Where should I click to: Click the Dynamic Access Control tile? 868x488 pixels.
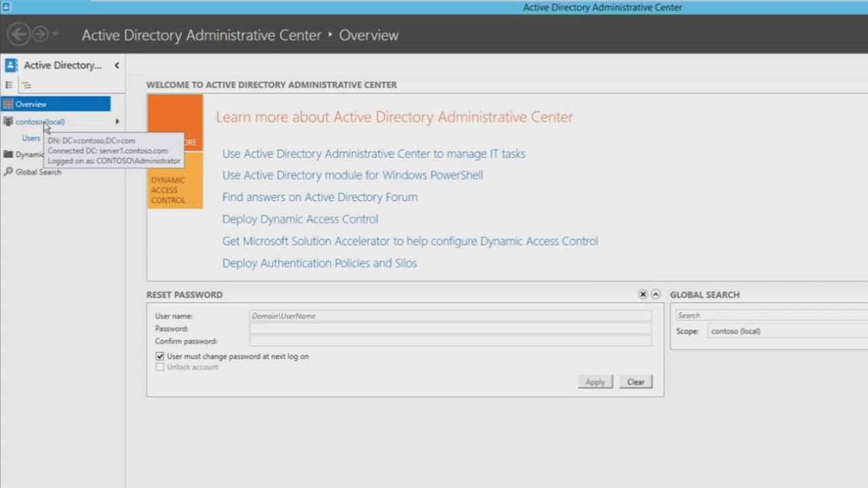(175, 180)
